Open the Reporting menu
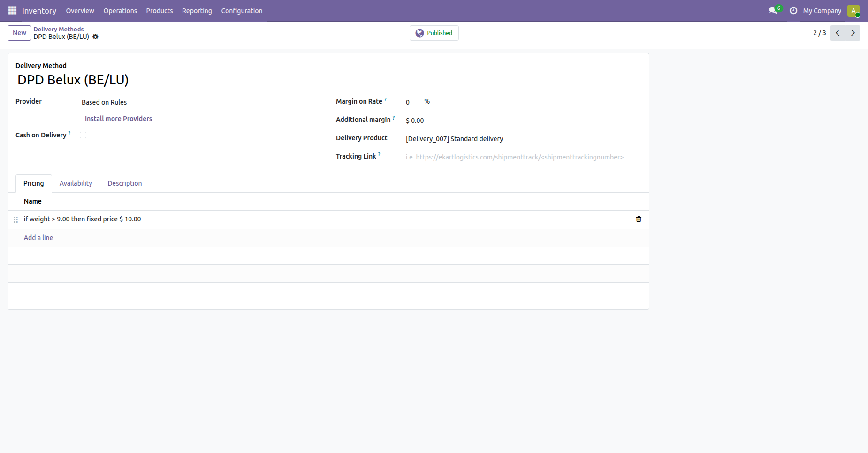The image size is (868, 453). 197,10
